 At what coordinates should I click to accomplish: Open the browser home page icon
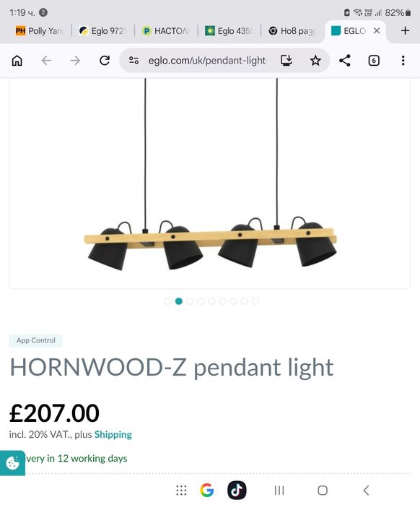coord(17,61)
